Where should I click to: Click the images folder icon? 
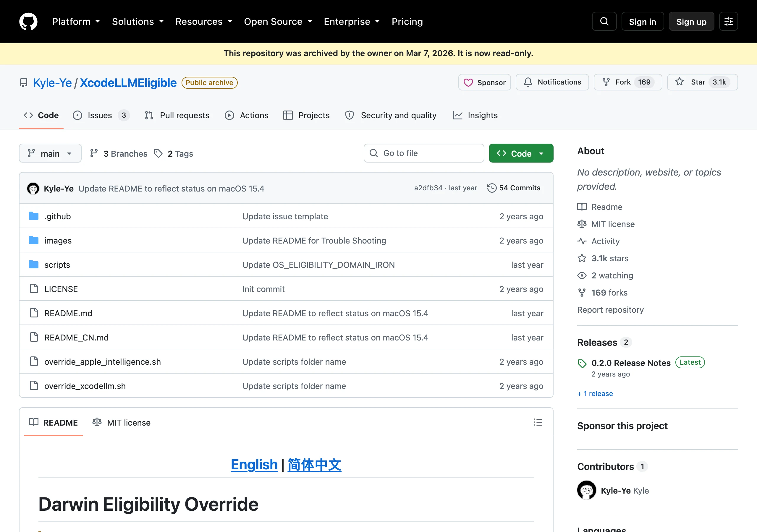(34, 240)
